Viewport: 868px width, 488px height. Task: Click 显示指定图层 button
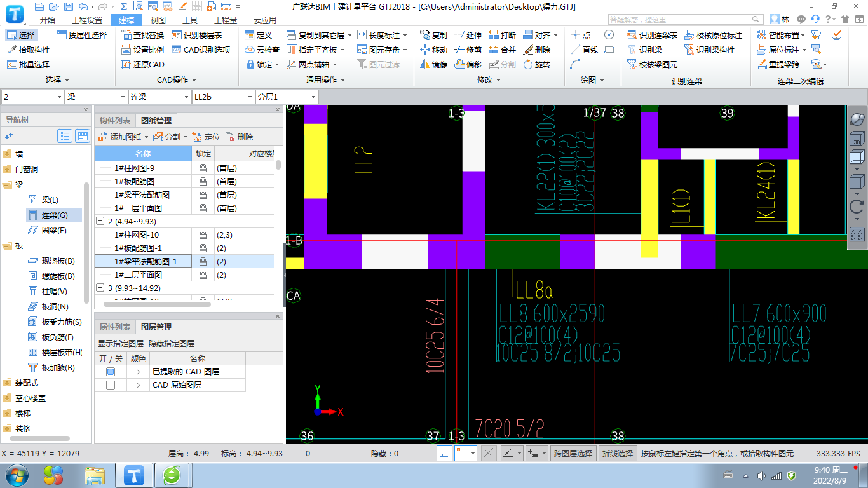pos(121,343)
